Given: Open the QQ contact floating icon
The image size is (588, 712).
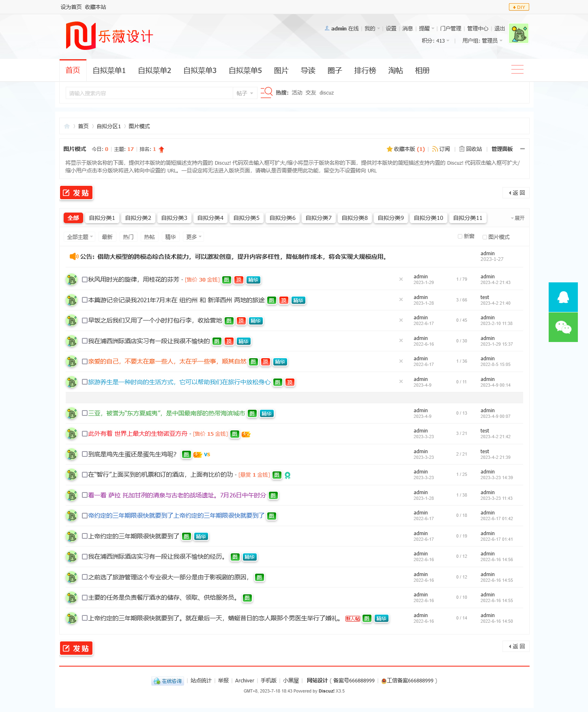Looking at the screenshot, I should coord(563,297).
